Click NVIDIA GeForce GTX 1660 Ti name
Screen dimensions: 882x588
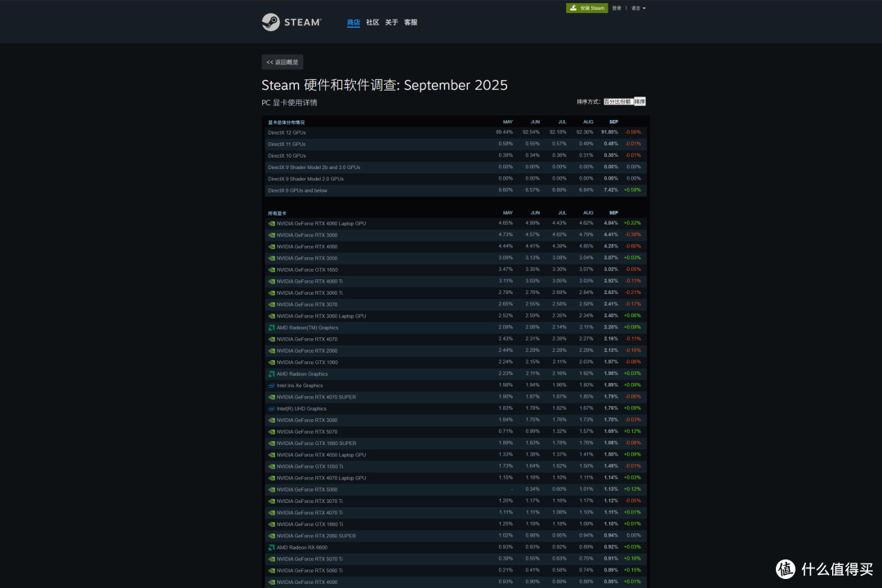310,523
